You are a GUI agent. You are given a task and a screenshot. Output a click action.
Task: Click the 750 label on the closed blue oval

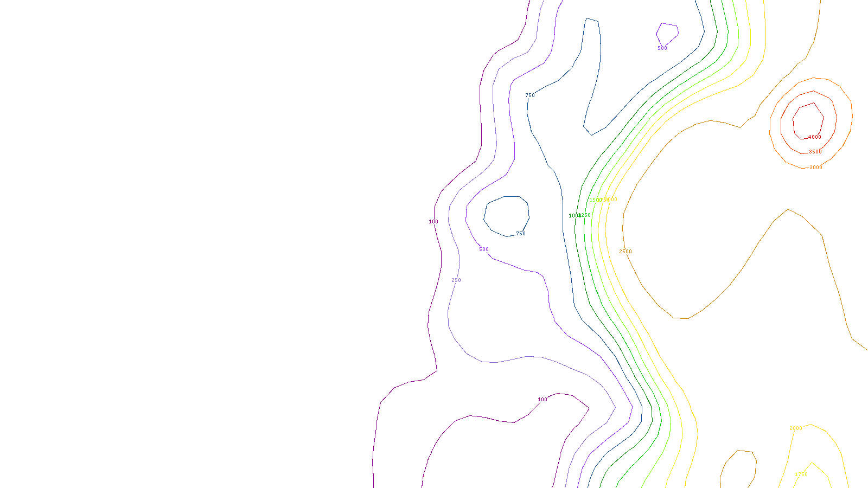point(521,234)
